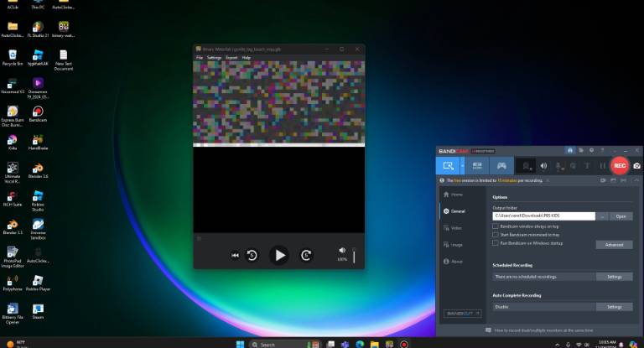This screenshot has width=644, height=348.
Task: Restart playback with skip-to-start icon
Action: [235, 256]
